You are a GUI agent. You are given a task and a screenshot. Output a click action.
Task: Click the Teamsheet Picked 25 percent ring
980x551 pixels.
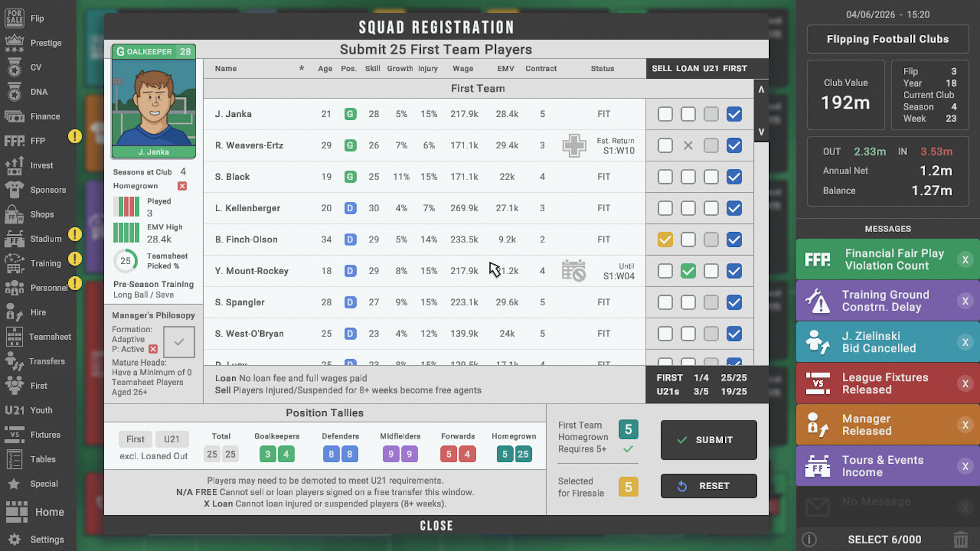(126, 261)
